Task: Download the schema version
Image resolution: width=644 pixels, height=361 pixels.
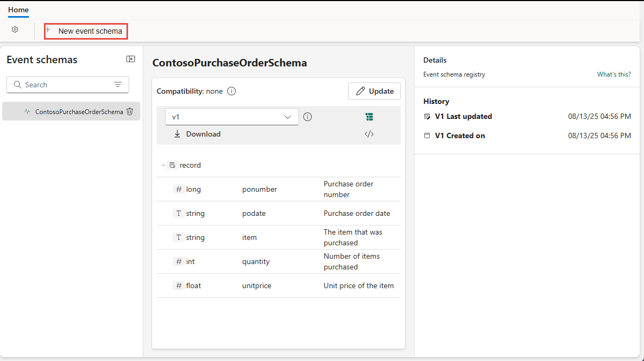Action: coord(198,134)
